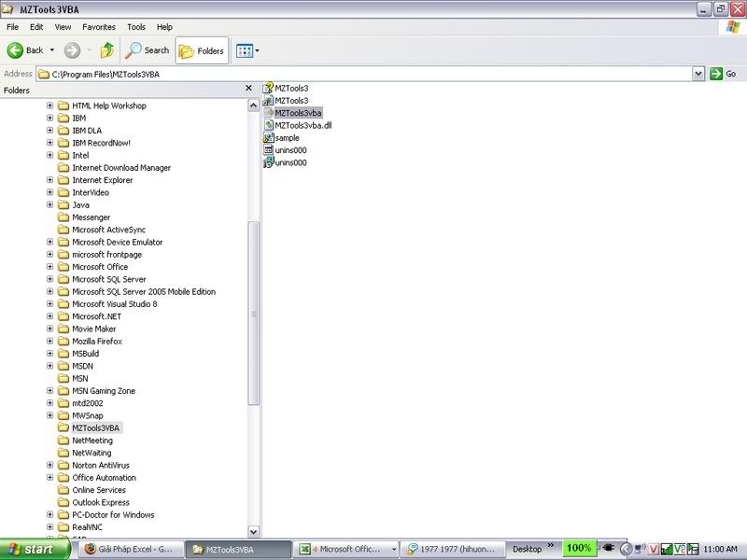Screen dimensions: 747x560
Task: Click the address bar path field
Action: [x=364, y=74]
